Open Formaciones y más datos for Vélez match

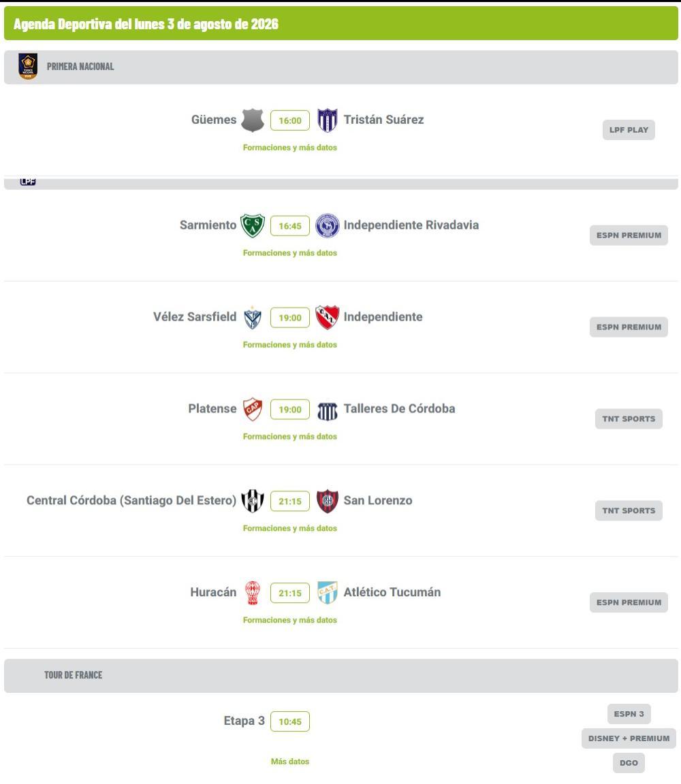[x=289, y=344]
